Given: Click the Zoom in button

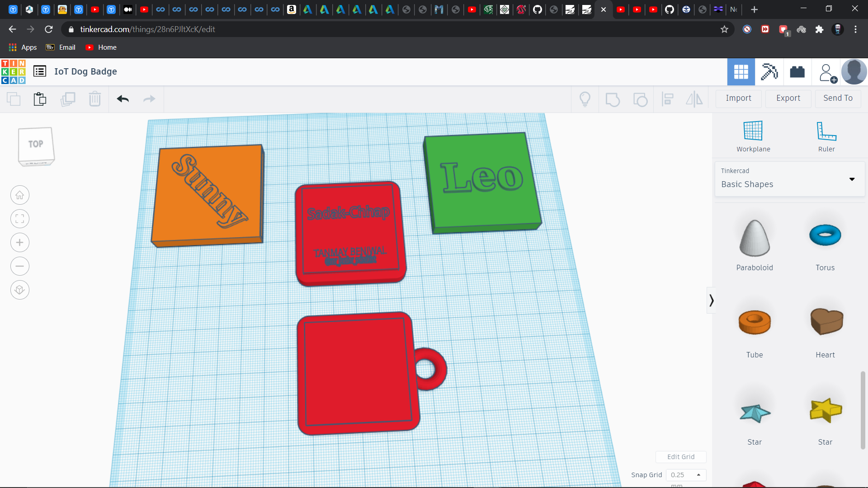Looking at the screenshot, I should (x=20, y=243).
